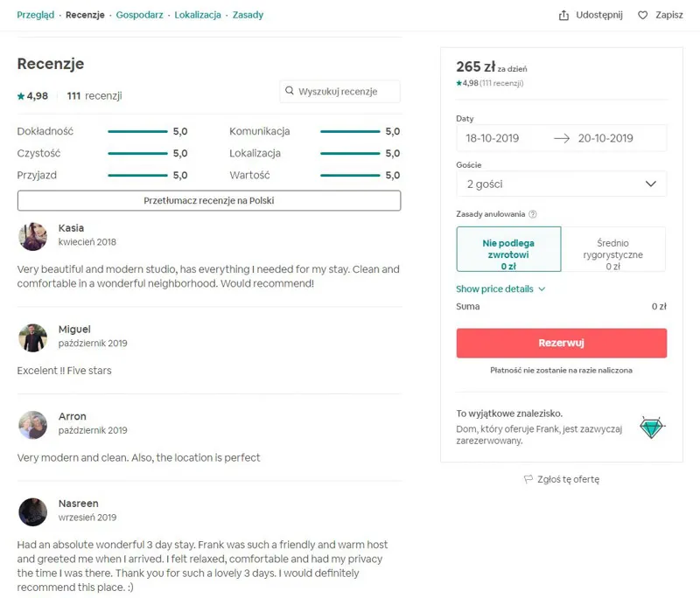
Task: Open the Zasady anulowania help icon
Action: [x=533, y=212]
